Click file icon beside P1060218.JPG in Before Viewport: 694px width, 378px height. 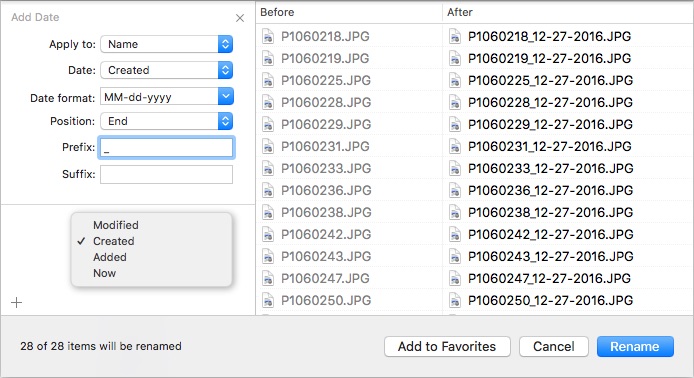[x=268, y=36]
